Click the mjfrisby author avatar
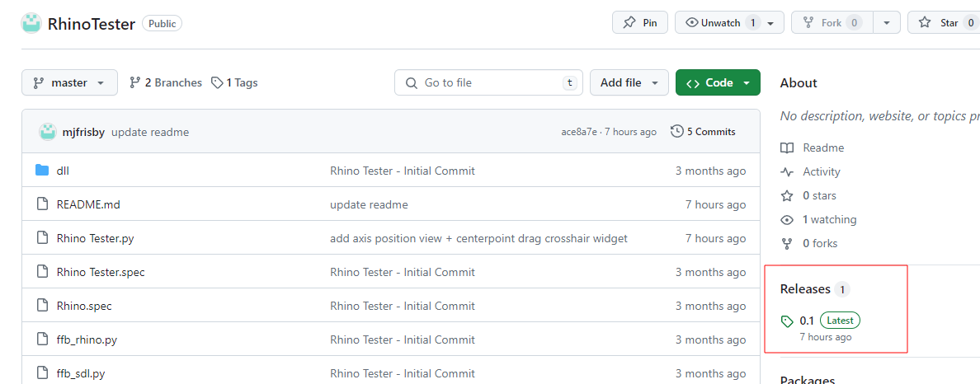The height and width of the screenshot is (384, 980). 47,132
